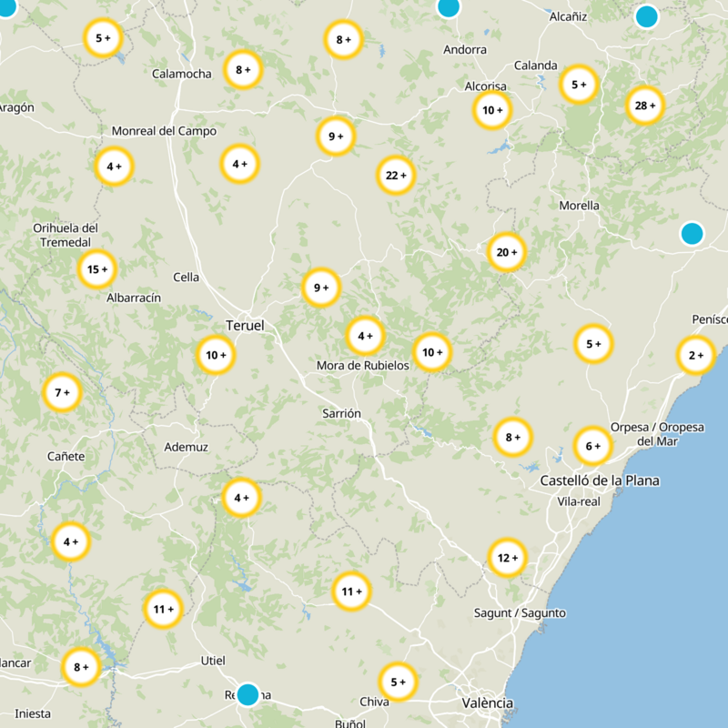The width and height of the screenshot is (728, 728).
Task: Click the blue marker at Requena
Action: point(248,694)
